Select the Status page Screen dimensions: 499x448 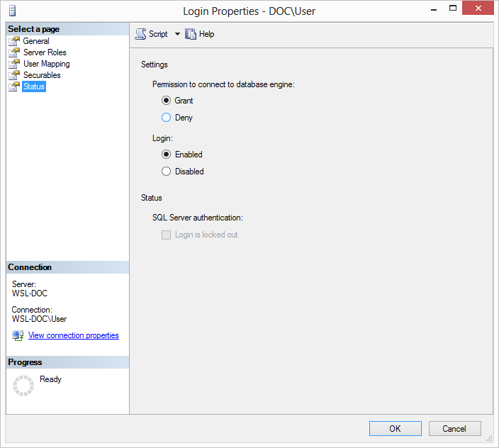pyautogui.click(x=34, y=86)
